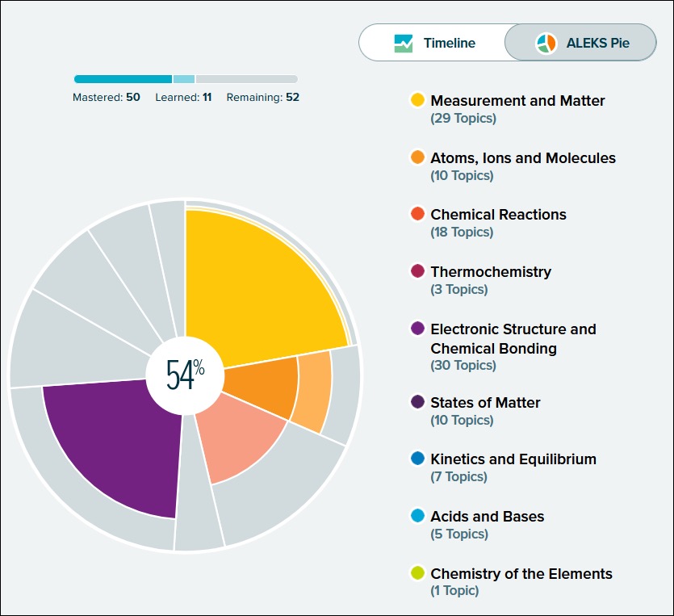Open the Measurement and Matter topic
Viewport: 674px width, 616px height.
[x=517, y=101]
